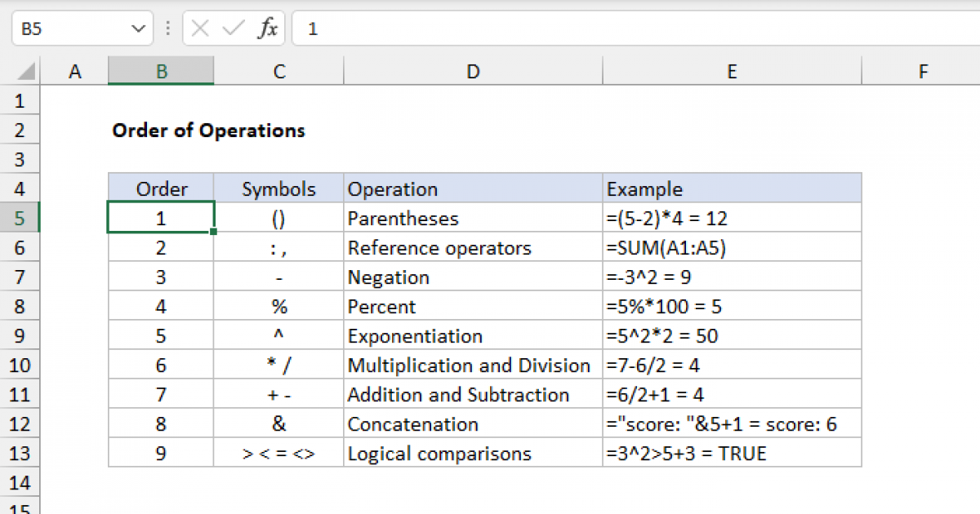980x514 pixels.
Task: Select column B header
Action: point(161,72)
